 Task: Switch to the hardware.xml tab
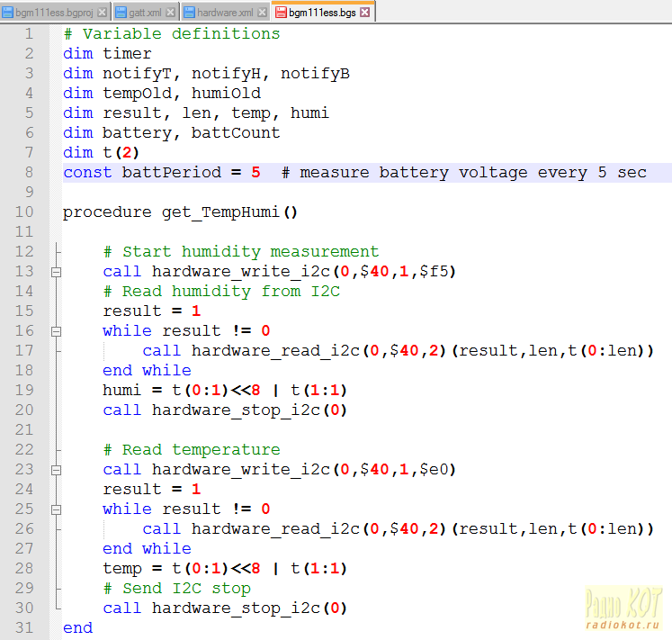(x=225, y=12)
